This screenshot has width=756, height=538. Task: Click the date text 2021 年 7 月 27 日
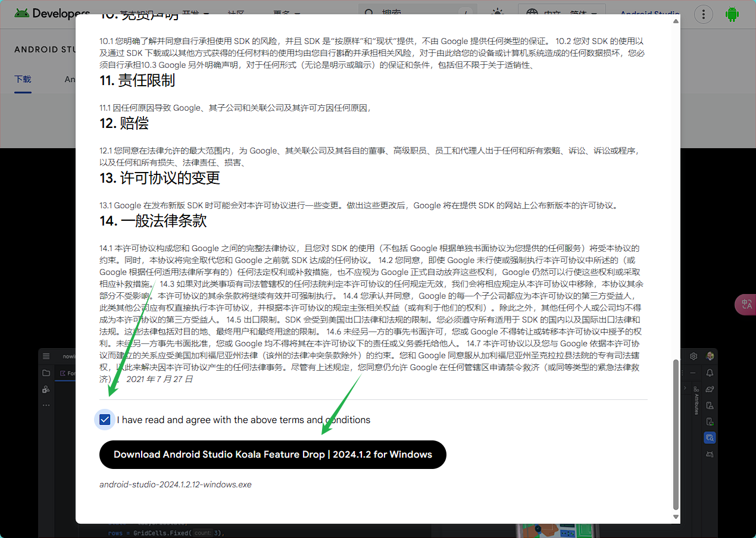tap(160, 379)
